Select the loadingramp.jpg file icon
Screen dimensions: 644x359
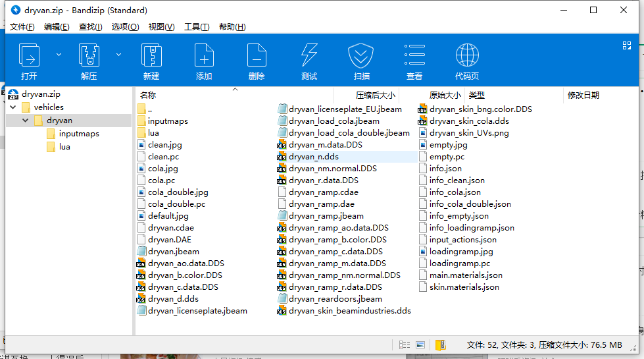coord(423,251)
